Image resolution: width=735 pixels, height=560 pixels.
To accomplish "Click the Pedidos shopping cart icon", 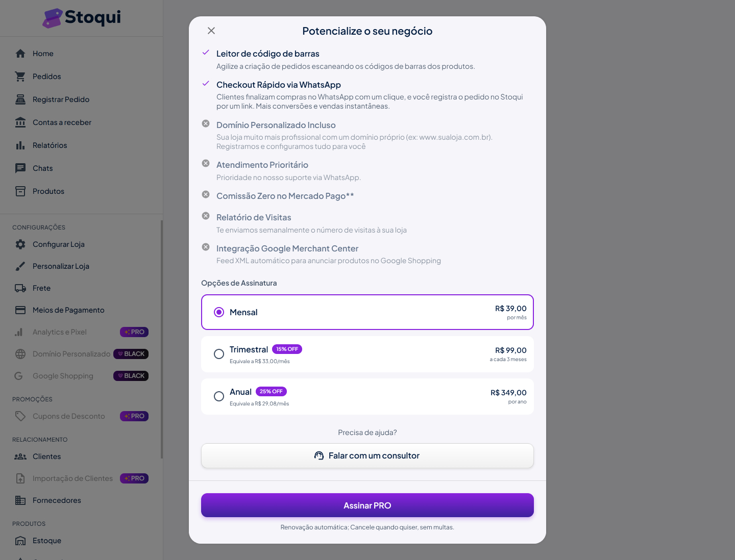I will coord(20,77).
